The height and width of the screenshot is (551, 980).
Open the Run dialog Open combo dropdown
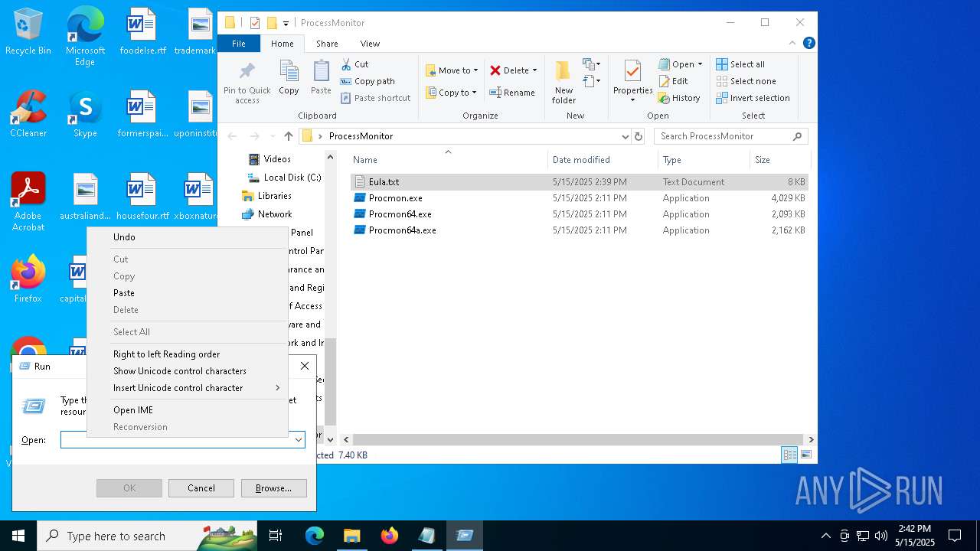298,440
